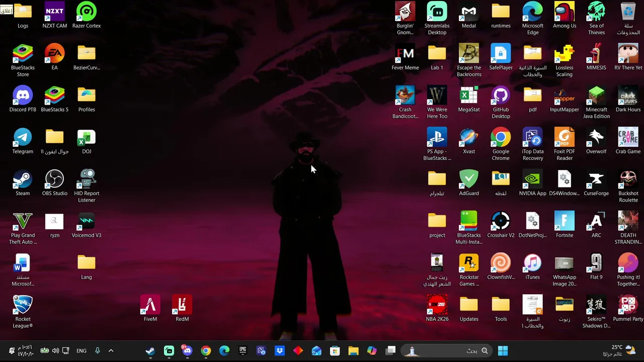Select the NVIDIA App shortcut
The width and height of the screenshot is (644, 362).
(532, 183)
